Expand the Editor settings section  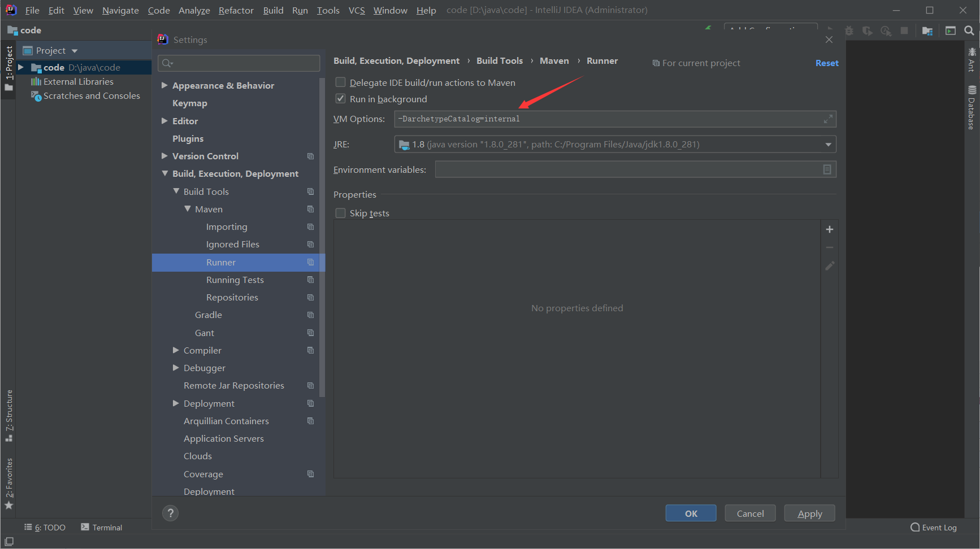click(x=164, y=121)
